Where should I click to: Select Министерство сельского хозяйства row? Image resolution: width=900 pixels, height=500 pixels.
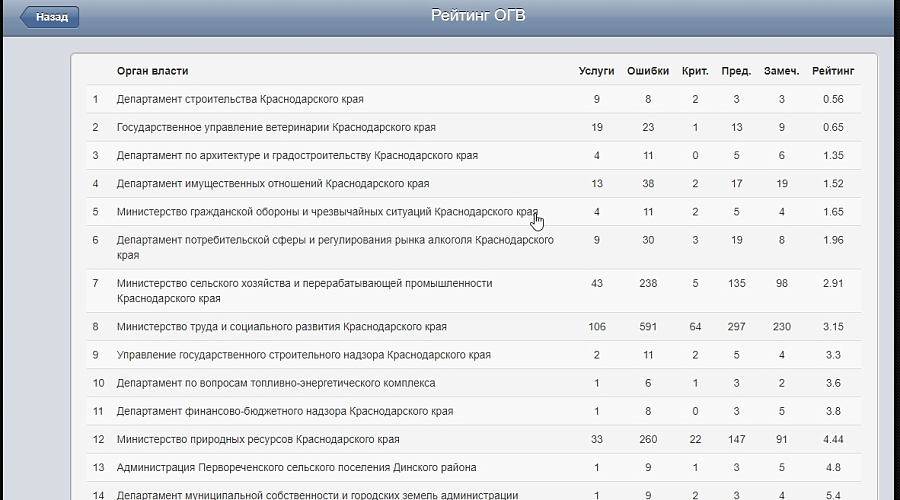point(474,291)
